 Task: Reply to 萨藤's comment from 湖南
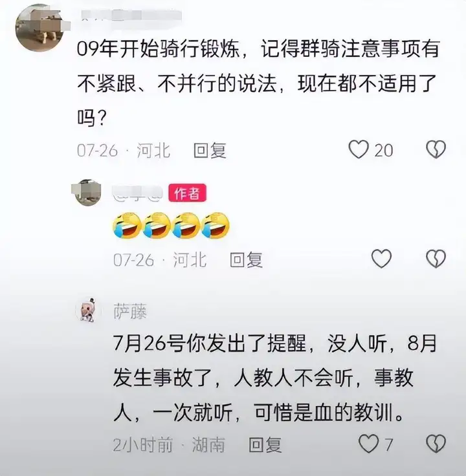pyautogui.click(x=265, y=445)
